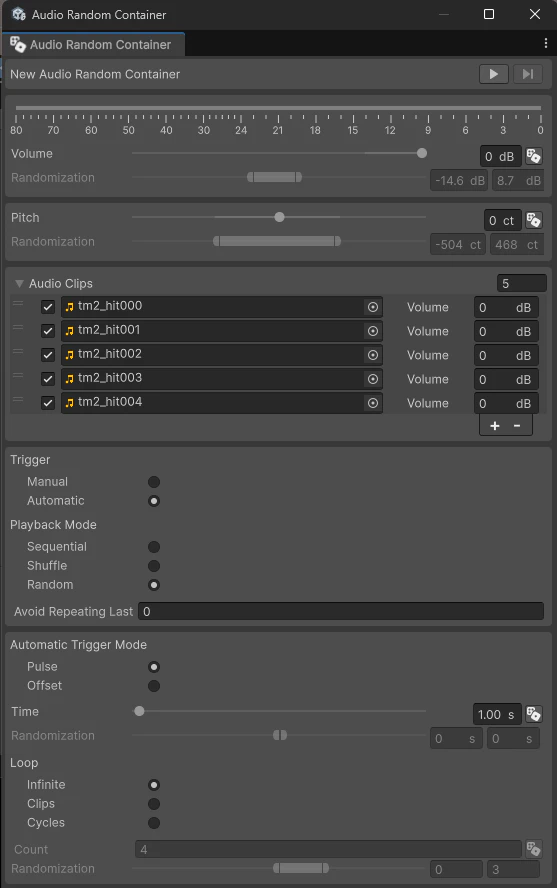Screen dimensions: 557x888
Task: Click the tm2_hit001 clip field
Action: (221, 331)
